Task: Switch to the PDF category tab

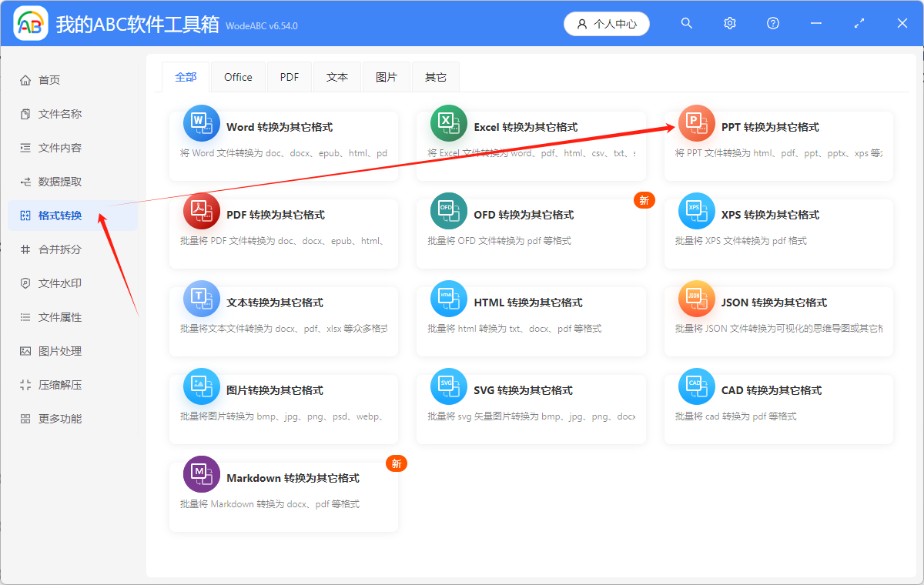Action: pyautogui.click(x=289, y=76)
